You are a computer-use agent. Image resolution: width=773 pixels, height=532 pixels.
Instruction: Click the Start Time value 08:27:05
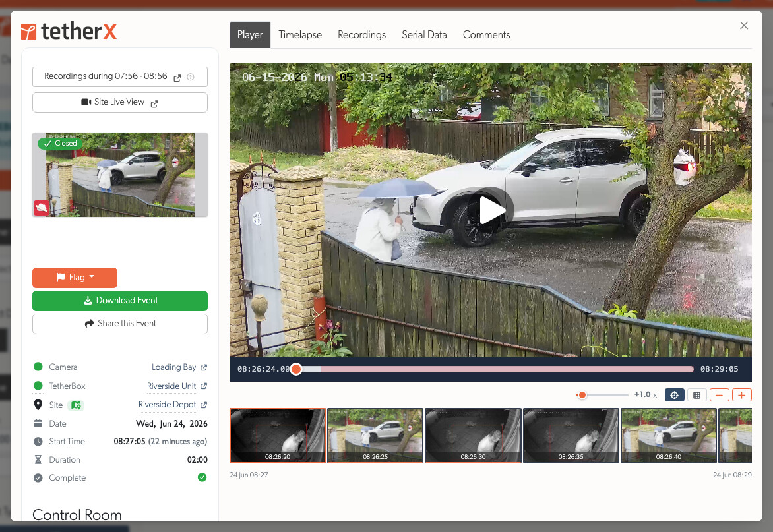(129, 442)
